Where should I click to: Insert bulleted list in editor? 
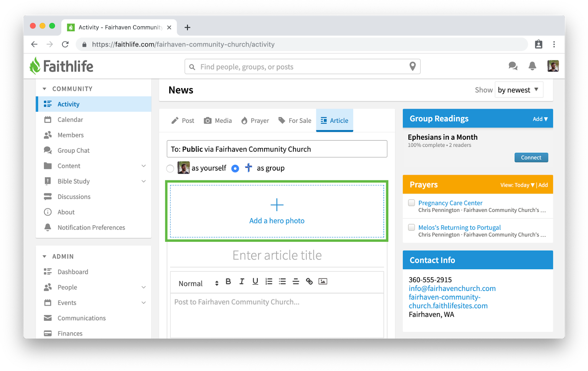point(282,281)
